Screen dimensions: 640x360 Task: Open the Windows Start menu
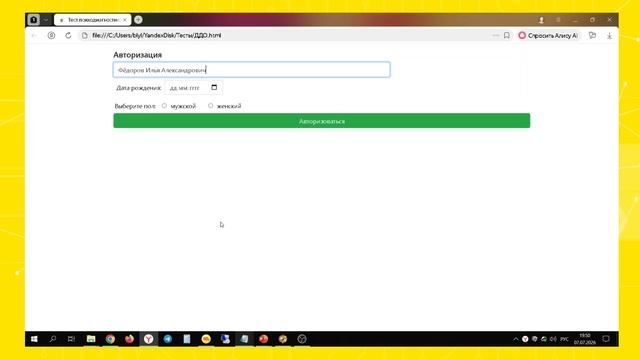click(34, 339)
